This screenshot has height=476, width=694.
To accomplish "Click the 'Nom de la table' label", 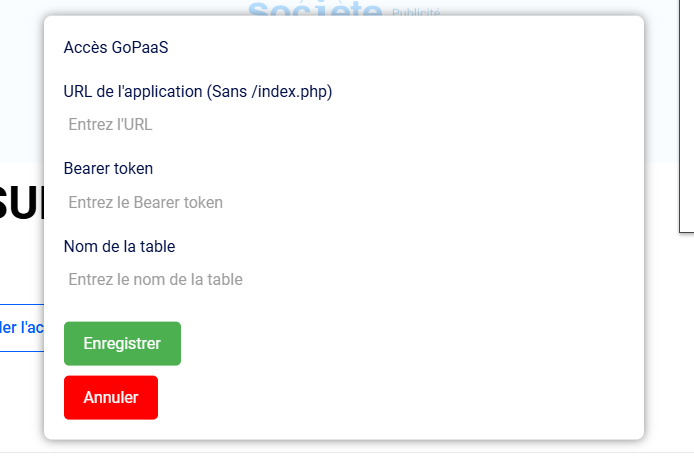I will tap(120, 247).
